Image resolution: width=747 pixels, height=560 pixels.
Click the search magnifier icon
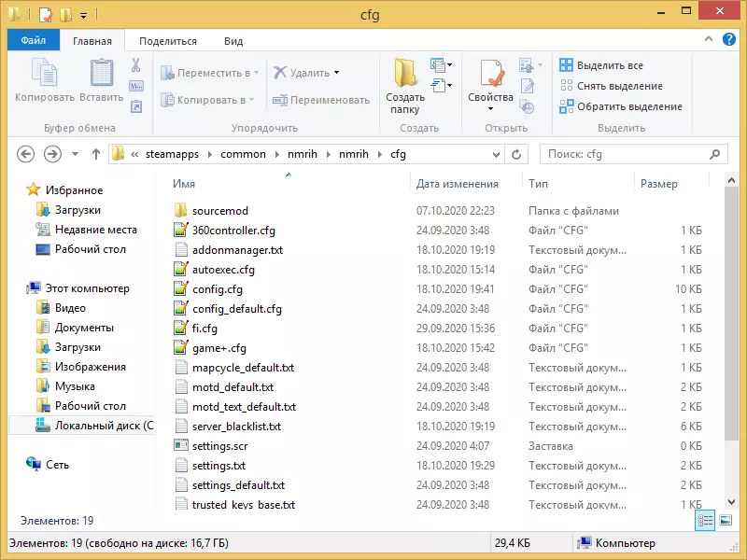[714, 154]
